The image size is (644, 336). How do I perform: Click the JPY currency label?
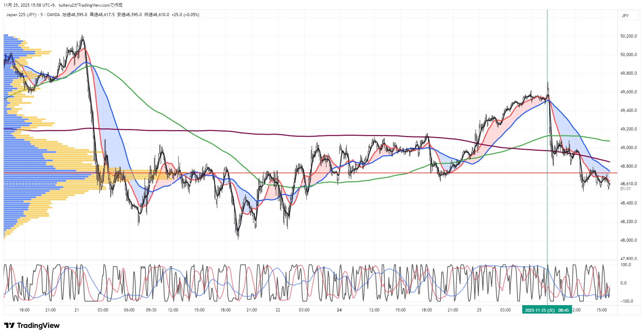click(625, 16)
